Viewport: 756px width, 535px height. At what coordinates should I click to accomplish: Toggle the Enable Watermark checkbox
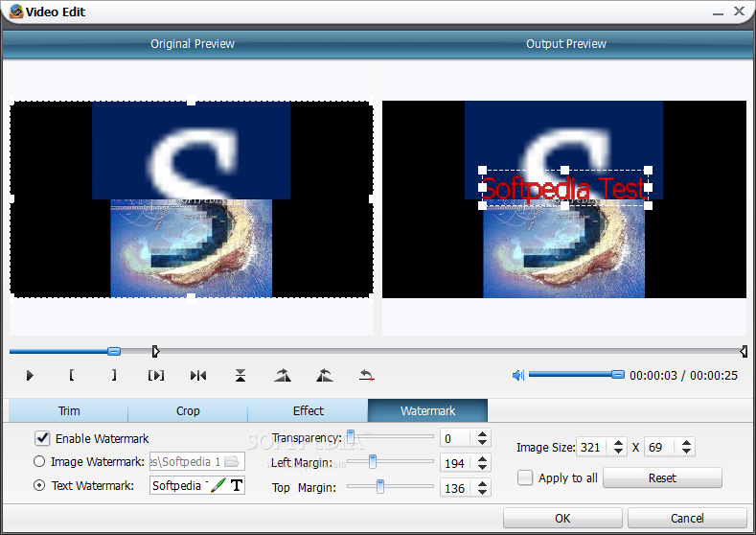click(42, 438)
